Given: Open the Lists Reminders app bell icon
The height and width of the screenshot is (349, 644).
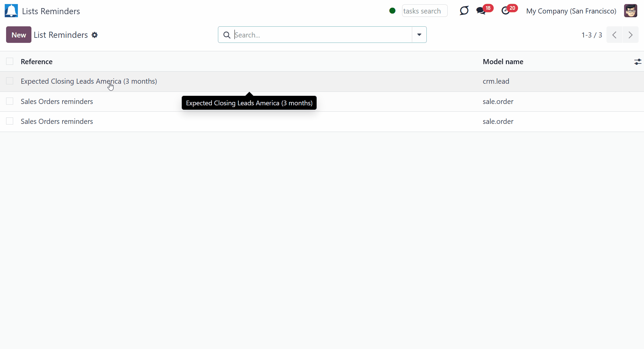Looking at the screenshot, I should click(11, 11).
